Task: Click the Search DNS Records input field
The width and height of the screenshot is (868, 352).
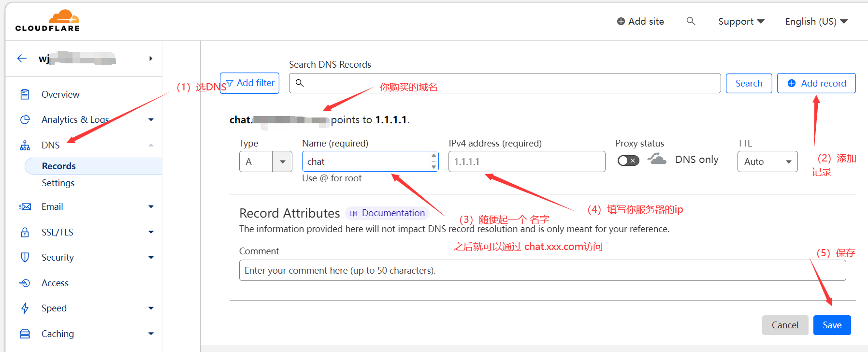Action: (x=505, y=83)
